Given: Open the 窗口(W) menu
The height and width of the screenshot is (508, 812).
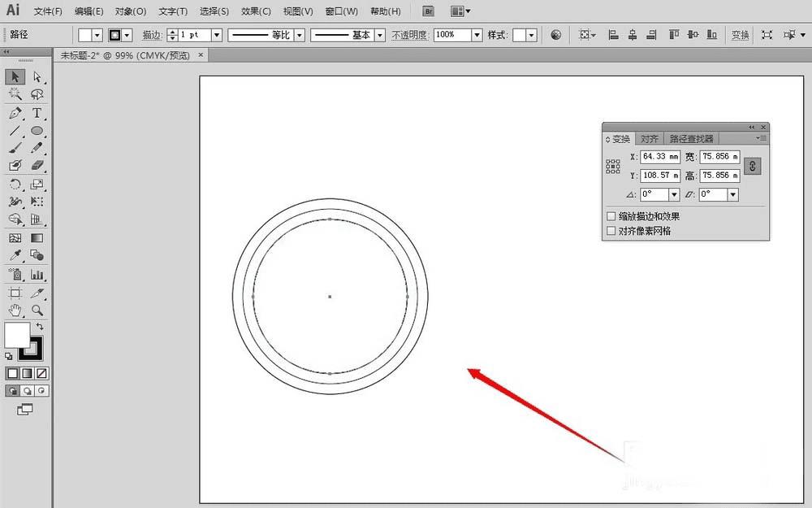Looking at the screenshot, I should 341,11.
